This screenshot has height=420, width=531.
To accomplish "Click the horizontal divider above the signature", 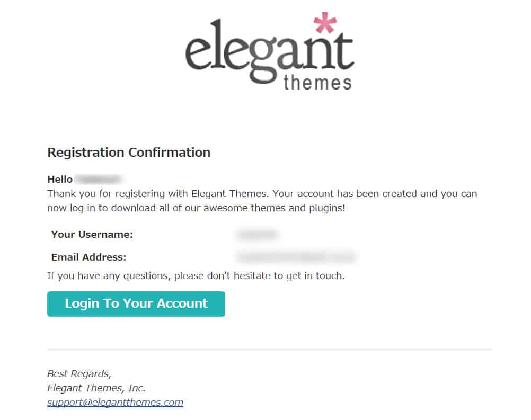I will point(269,349).
